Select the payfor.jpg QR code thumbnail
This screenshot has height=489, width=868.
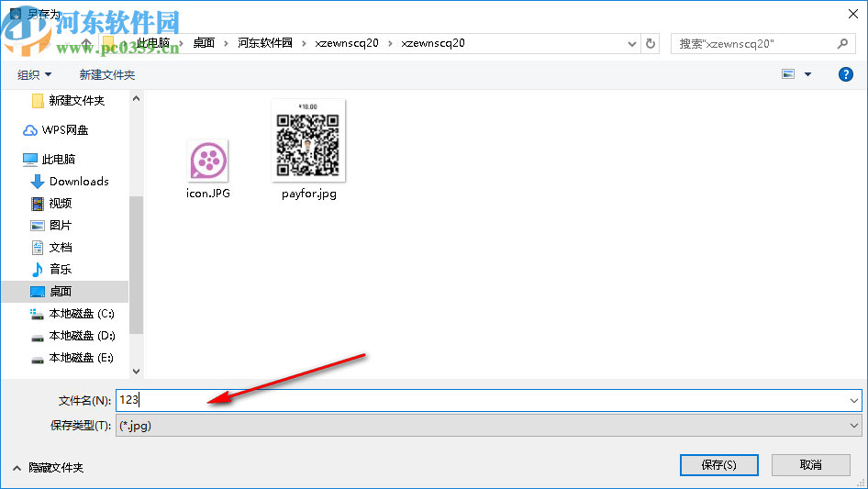tap(308, 140)
